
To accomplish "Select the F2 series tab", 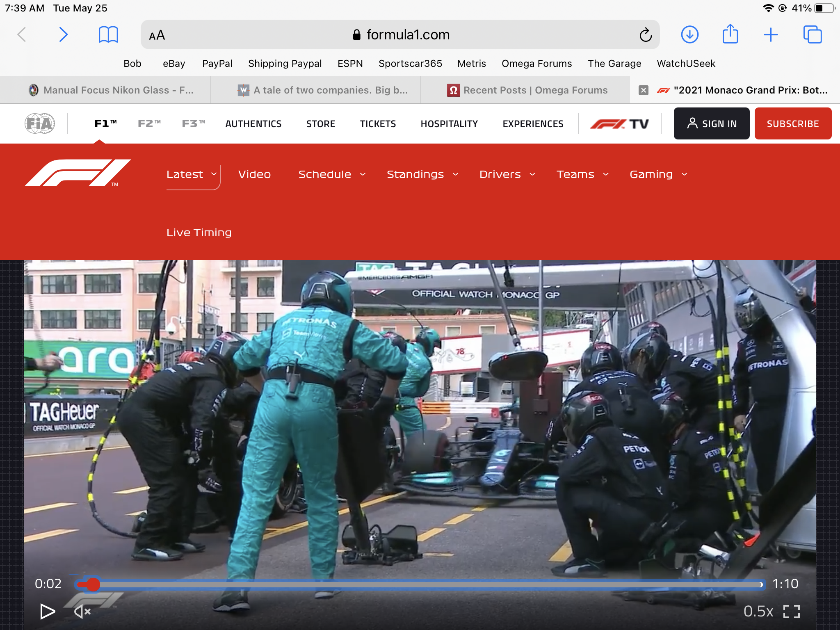I will (x=149, y=123).
